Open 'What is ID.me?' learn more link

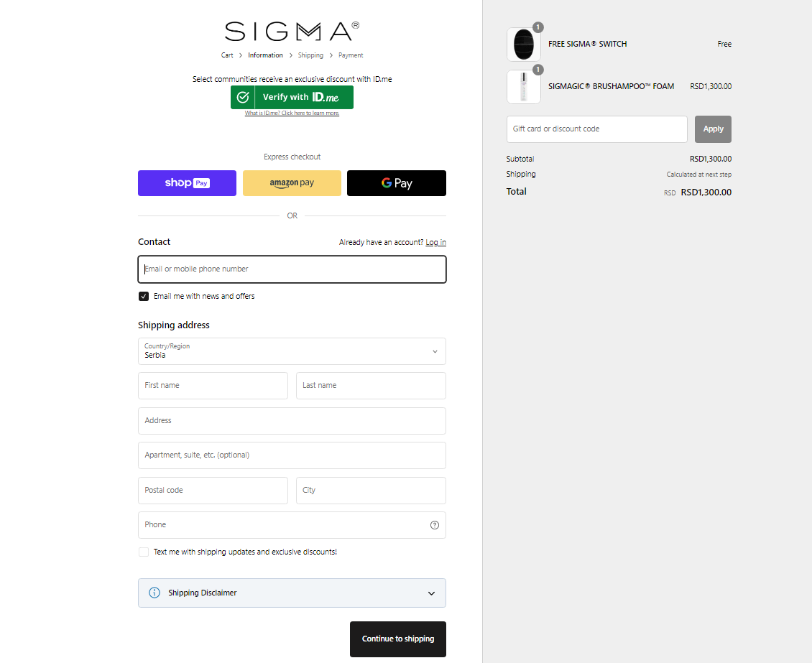coord(292,113)
